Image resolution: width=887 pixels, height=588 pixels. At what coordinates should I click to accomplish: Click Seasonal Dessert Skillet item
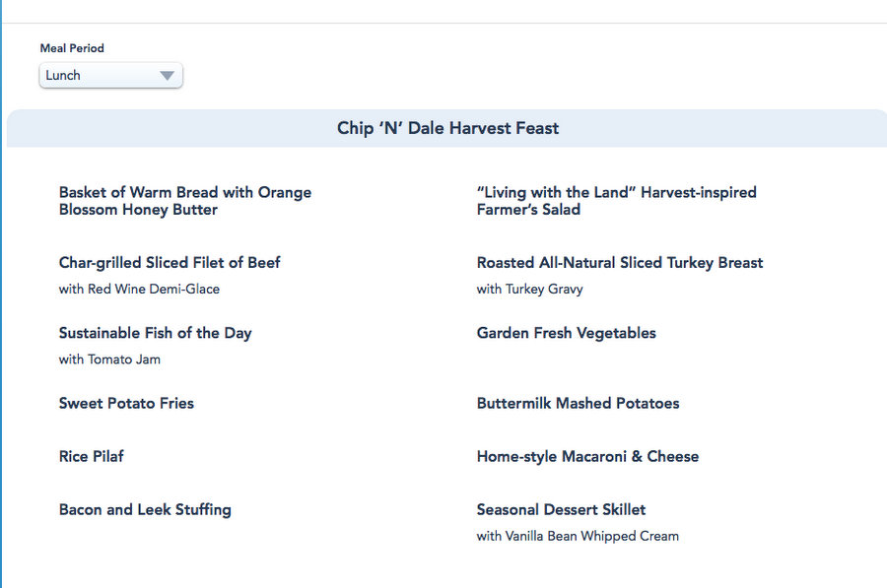tap(561, 509)
